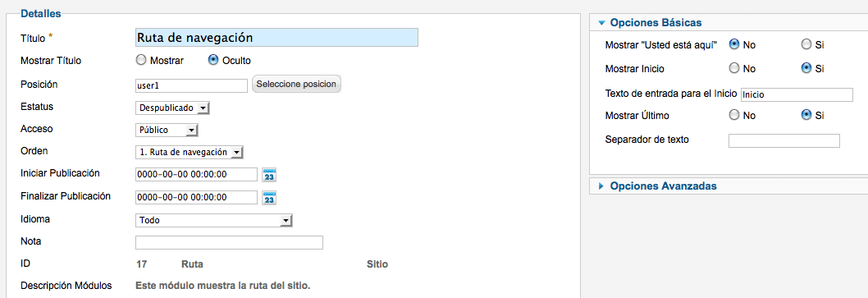Open calendar icon for Iniciar Publicación
868x298 pixels.
coord(269,175)
